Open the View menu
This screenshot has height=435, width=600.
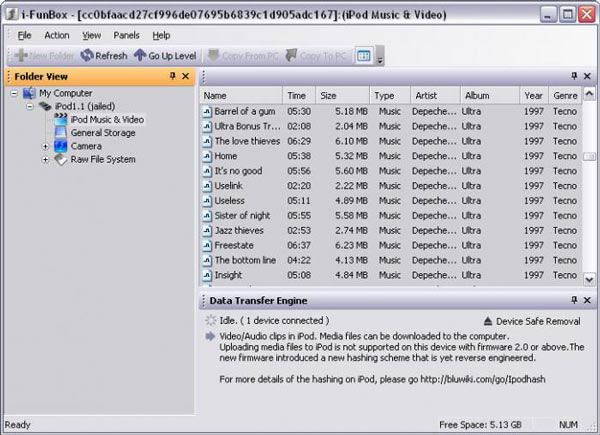pyautogui.click(x=92, y=36)
